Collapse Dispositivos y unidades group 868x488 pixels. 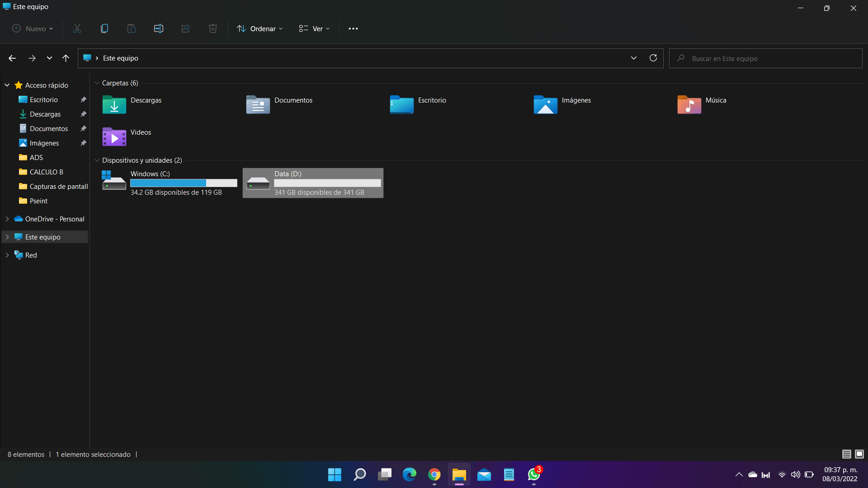point(97,160)
